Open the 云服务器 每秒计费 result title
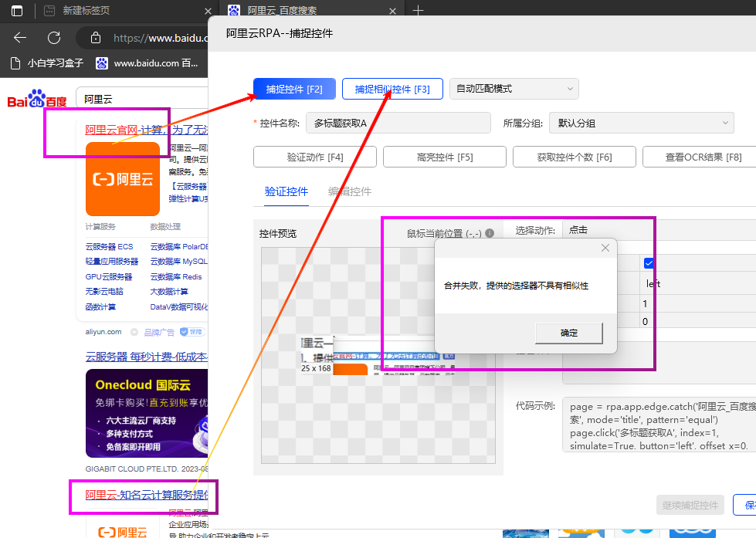This screenshot has height=538, width=756. click(x=147, y=357)
